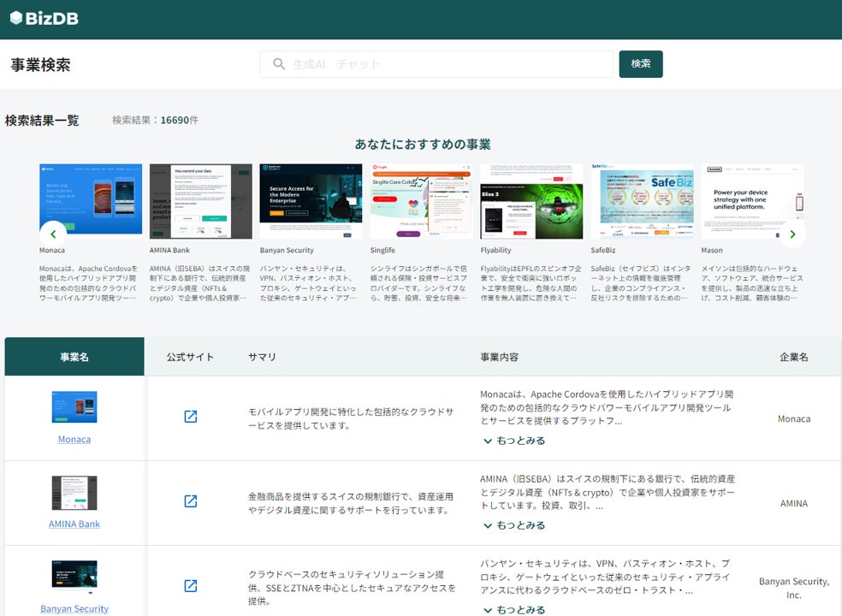Click company name Banyan Security, Inc. cell
Image resolution: width=842 pixels, height=616 pixels.
[794, 588]
